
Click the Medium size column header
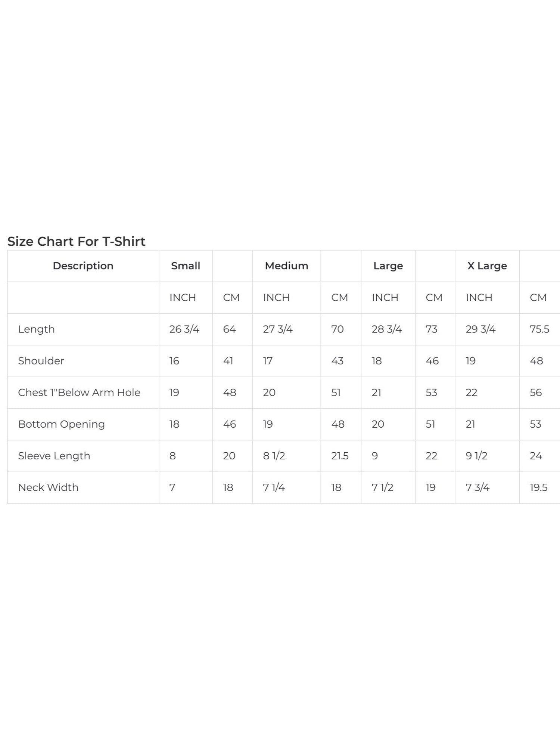286,266
